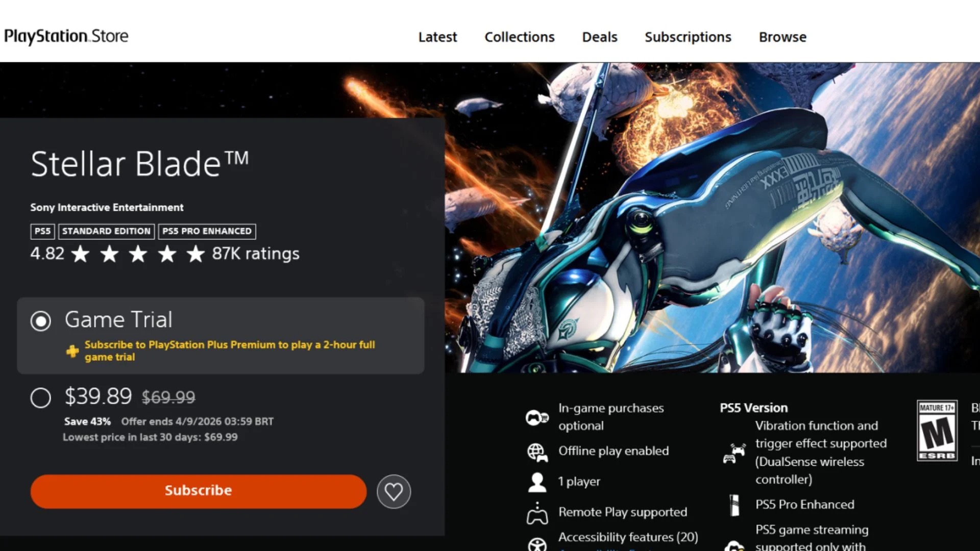Click the 1 player person icon

click(x=537, y=482)
